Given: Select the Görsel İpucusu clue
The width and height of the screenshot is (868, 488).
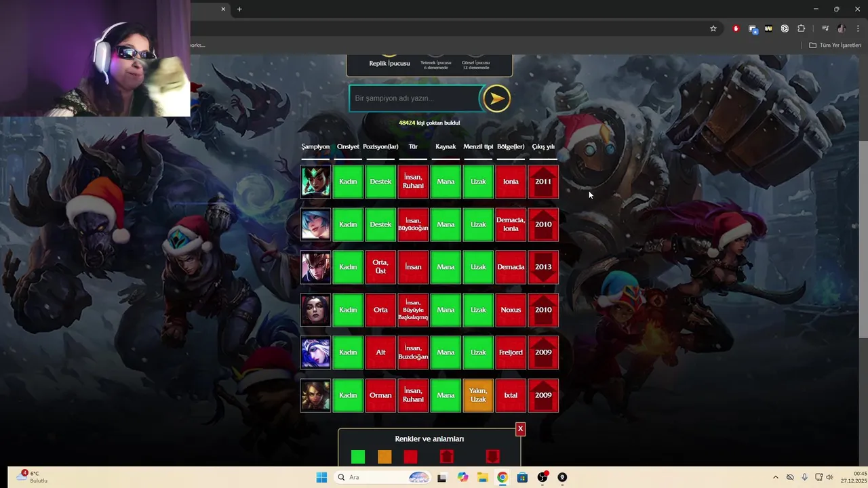Looking at the screenshot, I should 475,63.
